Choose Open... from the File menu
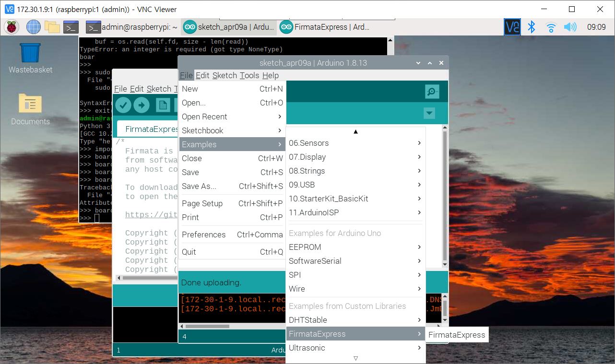This screenshot has width=615, height=364. click(232, 103)
